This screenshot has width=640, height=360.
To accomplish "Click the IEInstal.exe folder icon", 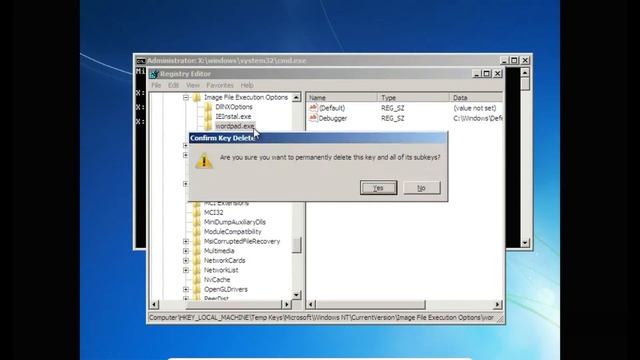I will click(208, 117).
